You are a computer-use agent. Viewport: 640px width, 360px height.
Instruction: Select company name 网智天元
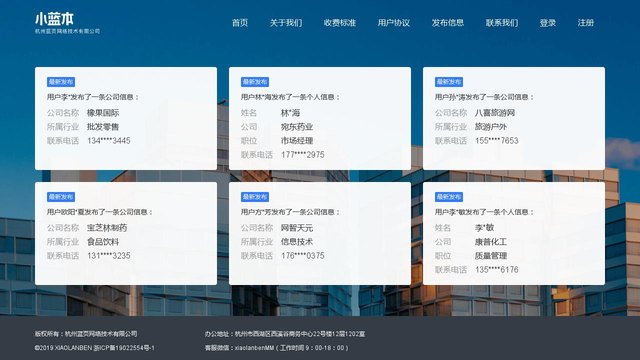[297, 228]
